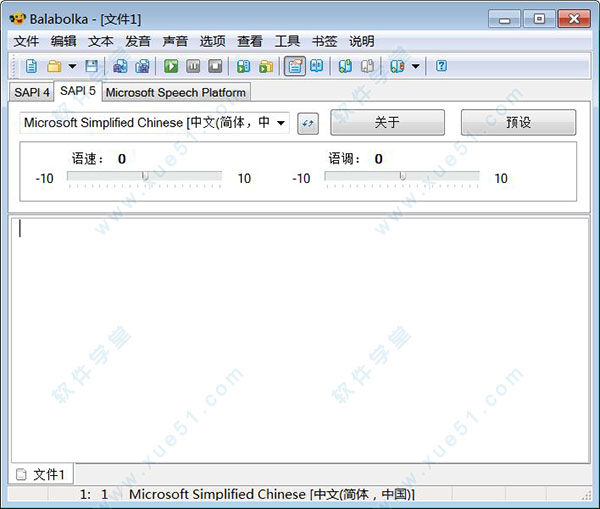The image size is (600, 509).
Task: Expand the bookmarks dropdown arrow
Action: (416, 66)
